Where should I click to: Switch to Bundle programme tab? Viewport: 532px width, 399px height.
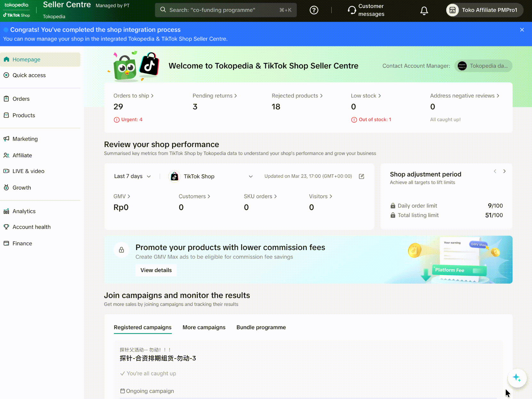pyautogui.click(x=261, y=327)
